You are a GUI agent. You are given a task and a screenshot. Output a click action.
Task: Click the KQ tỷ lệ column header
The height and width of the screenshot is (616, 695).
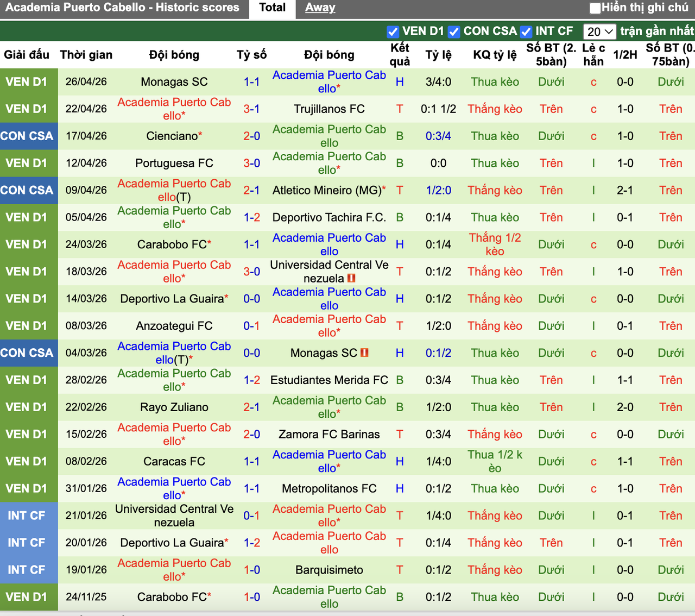coord(495,55)
